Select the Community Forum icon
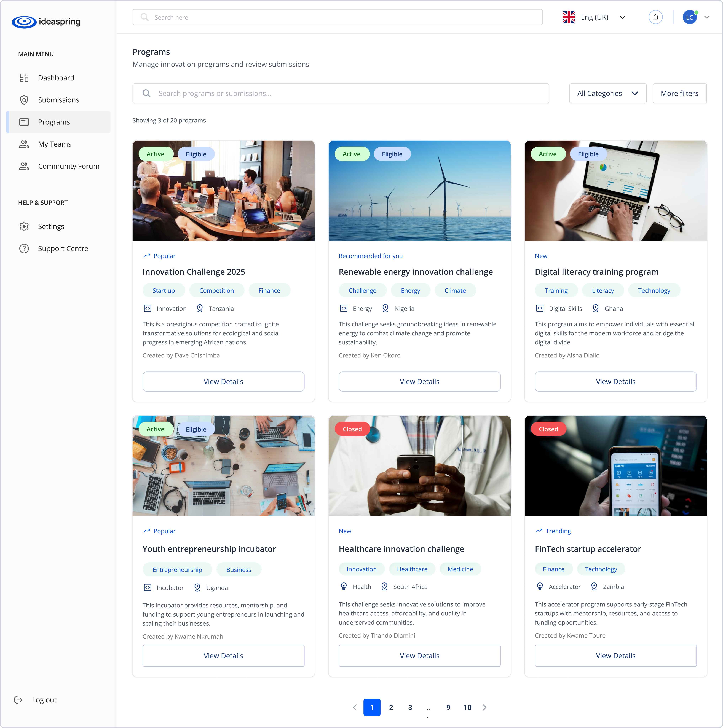Viewport: 723px width, 728px height. (24, 166)
